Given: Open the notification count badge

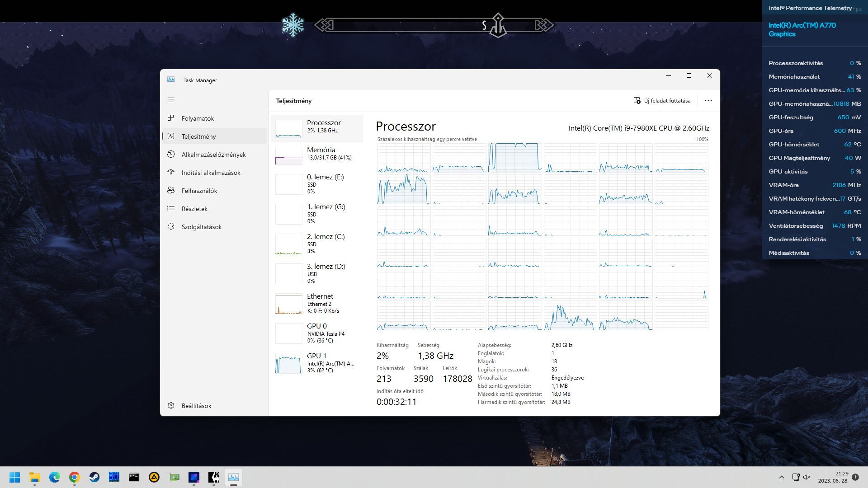Looking at the screenshot, I should 855,477.
